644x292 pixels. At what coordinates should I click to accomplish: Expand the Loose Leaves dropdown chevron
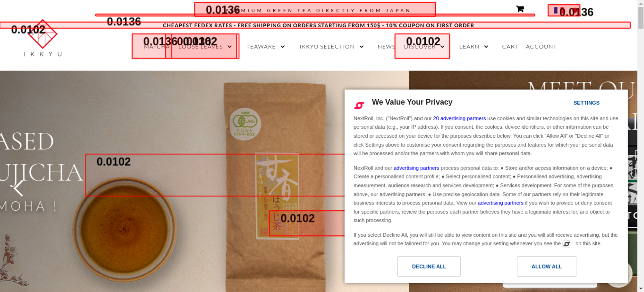point(230,47)
